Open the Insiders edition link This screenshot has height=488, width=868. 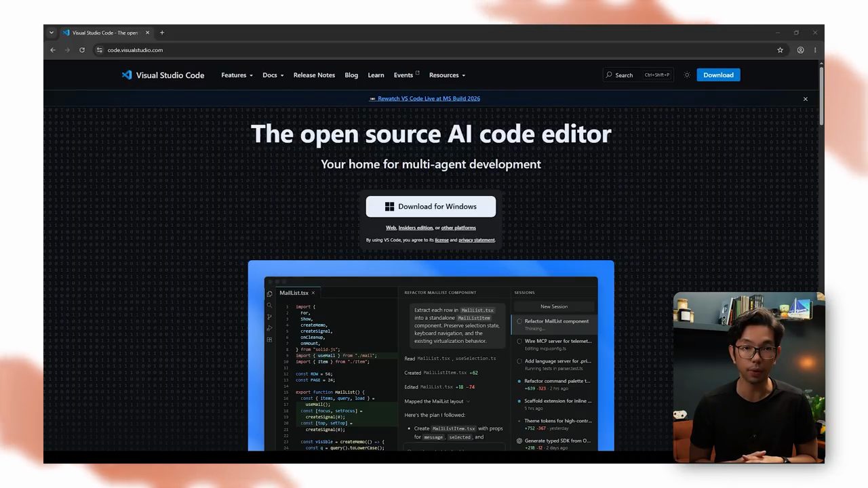point(416,228)
